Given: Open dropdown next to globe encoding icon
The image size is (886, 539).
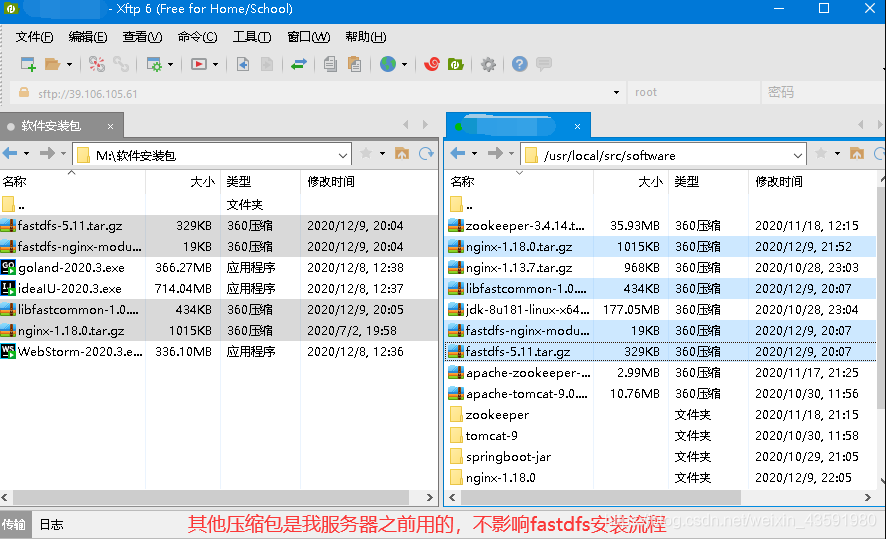Looking at the screenshot, I should tap(405, 64).
